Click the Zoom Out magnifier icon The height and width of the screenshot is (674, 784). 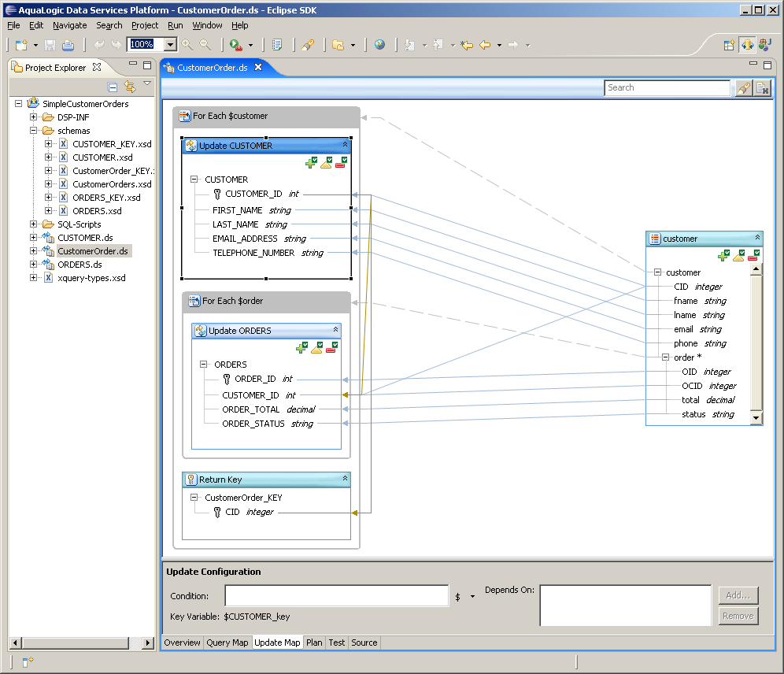(x=205, y=45)
